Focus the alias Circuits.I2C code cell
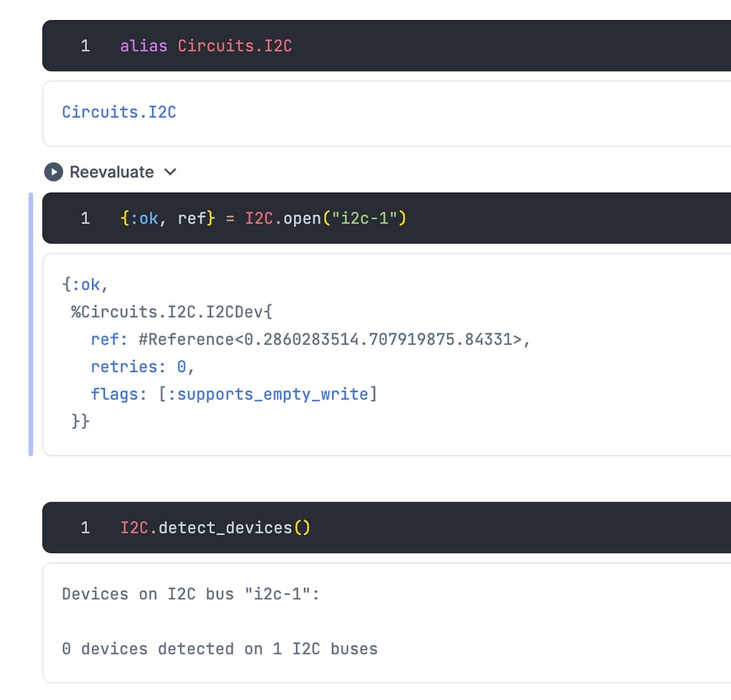 (x=428, y=46)
